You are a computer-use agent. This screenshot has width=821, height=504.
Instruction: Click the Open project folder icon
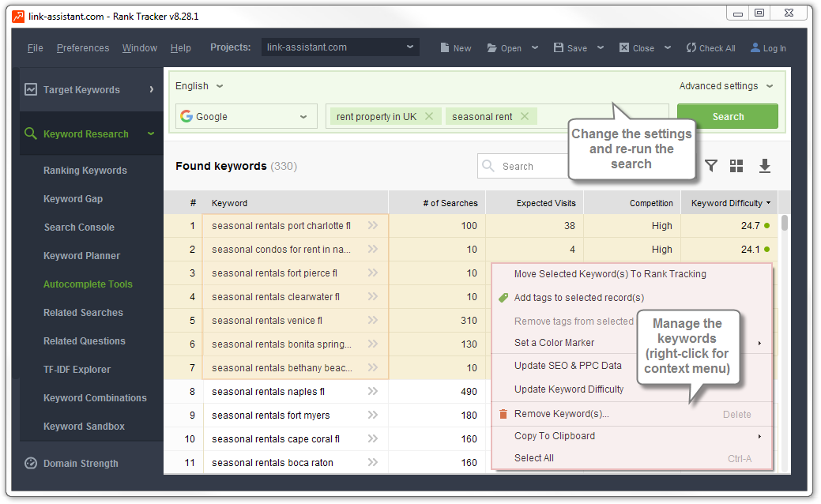tap(491, 47)
